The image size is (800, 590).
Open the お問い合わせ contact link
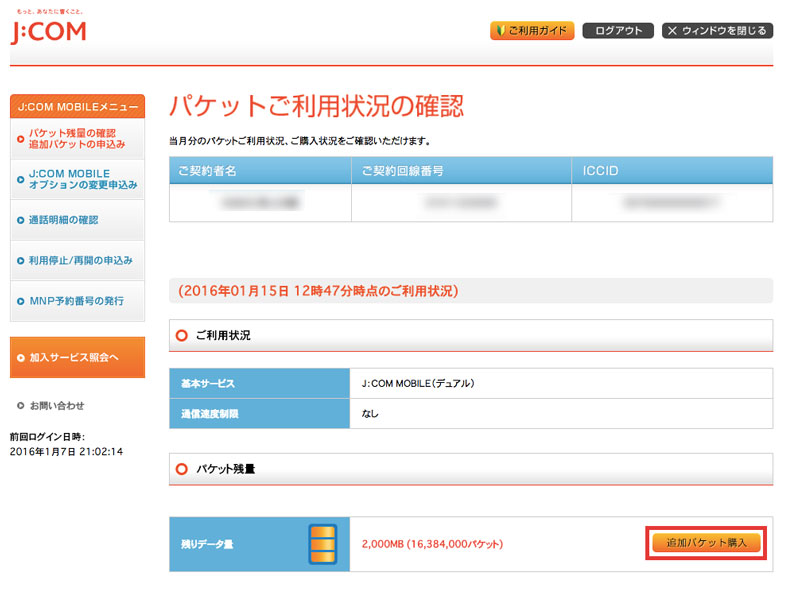(x=57, y=406)
